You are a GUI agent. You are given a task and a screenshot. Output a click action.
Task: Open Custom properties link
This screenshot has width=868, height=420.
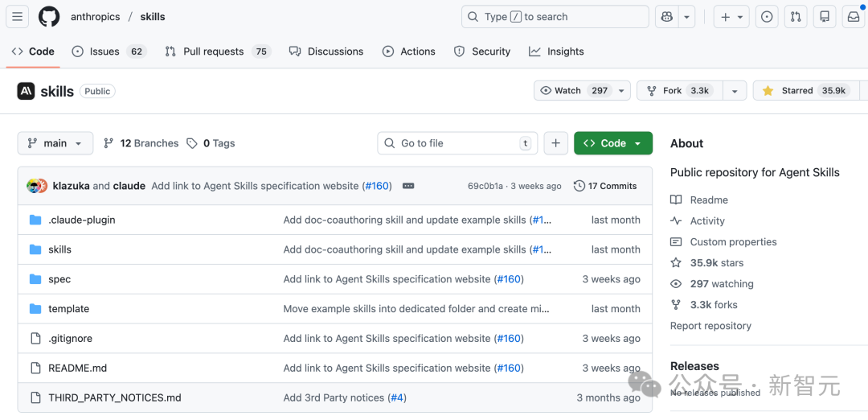pos(723,241)
